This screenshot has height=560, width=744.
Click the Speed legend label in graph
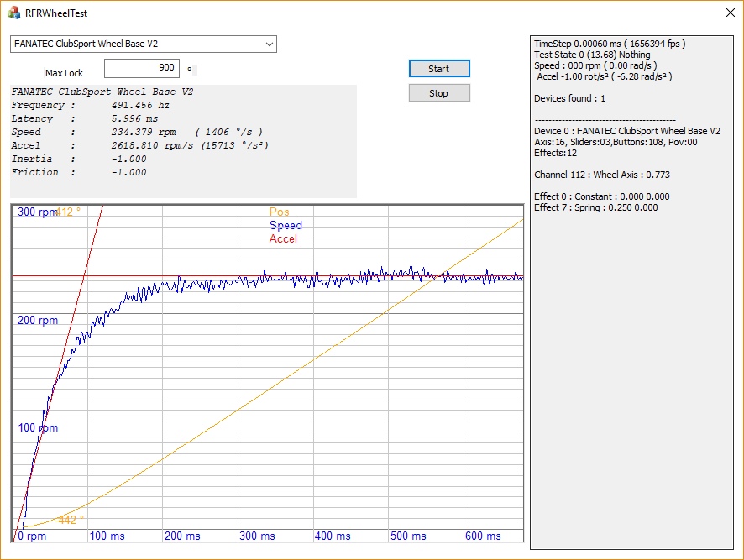coord(286,226)
